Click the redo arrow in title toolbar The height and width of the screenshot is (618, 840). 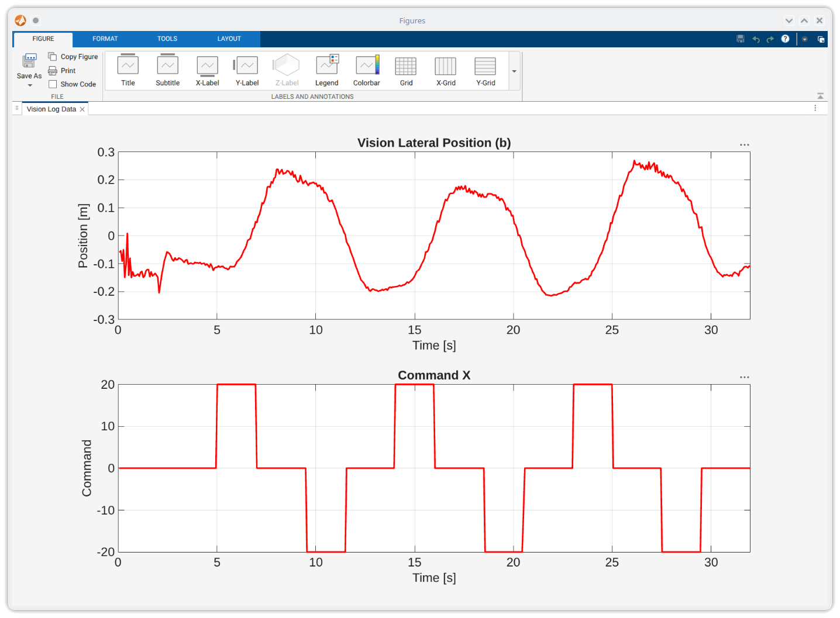tap(770, 39)
